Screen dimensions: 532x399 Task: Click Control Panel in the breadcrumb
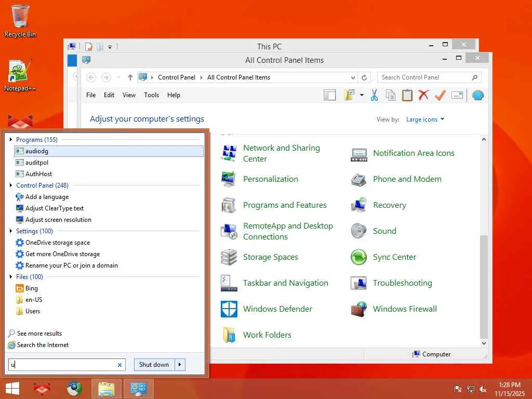[x=177, y=77]
